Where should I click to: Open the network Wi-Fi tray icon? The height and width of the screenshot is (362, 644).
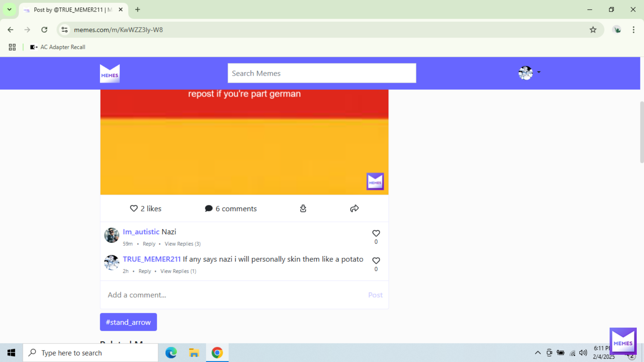[x=572, y=353]
